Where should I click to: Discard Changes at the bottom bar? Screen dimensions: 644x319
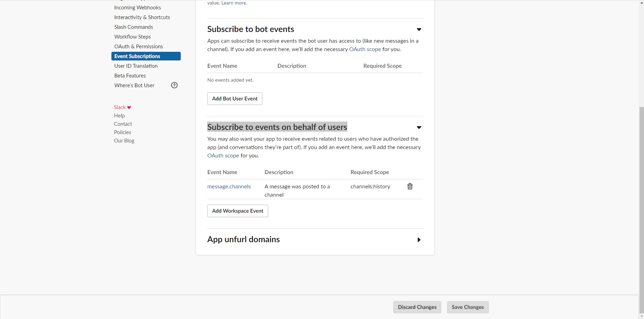tap(417, 307)
